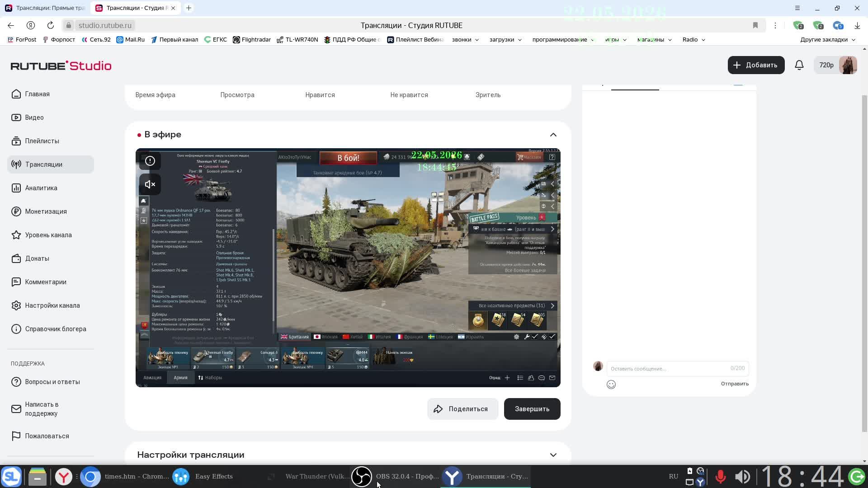Open the browser three-dot menu
The image size is (868, 488).
[x=775, y=25]
